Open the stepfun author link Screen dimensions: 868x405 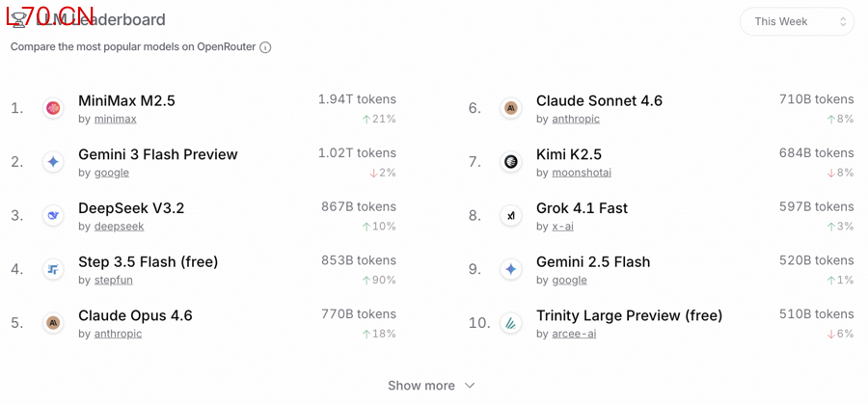click(x=114, y=281)
